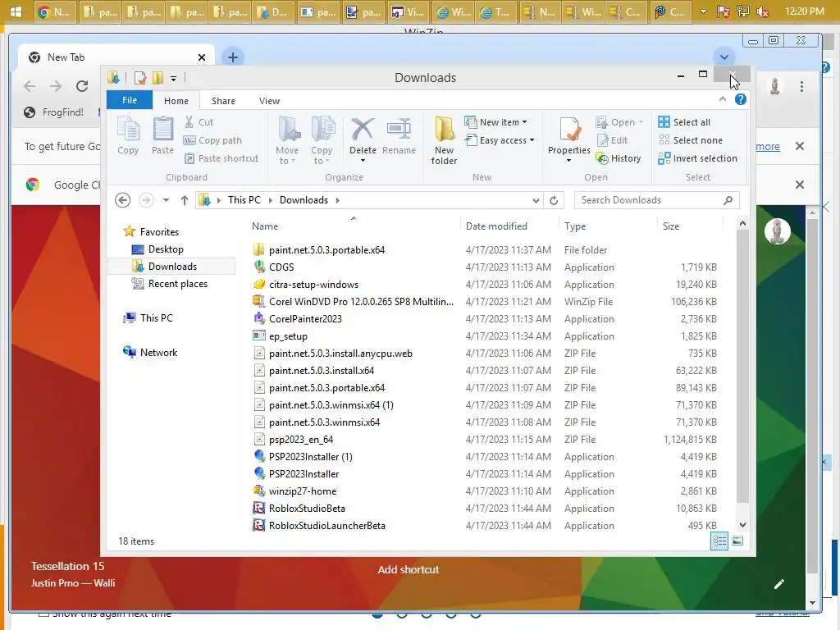
Task: Open Chrome's tab search dropdown arrow
Action: point(724,57)
